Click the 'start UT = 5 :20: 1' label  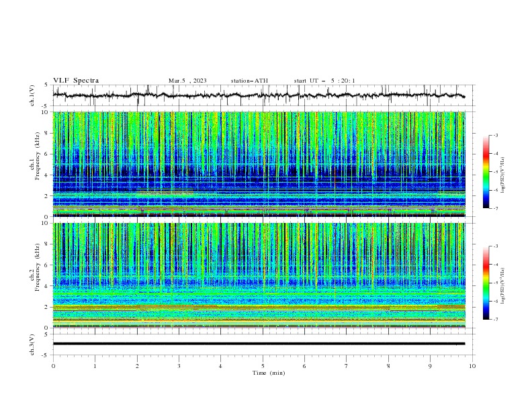[324, 81]
